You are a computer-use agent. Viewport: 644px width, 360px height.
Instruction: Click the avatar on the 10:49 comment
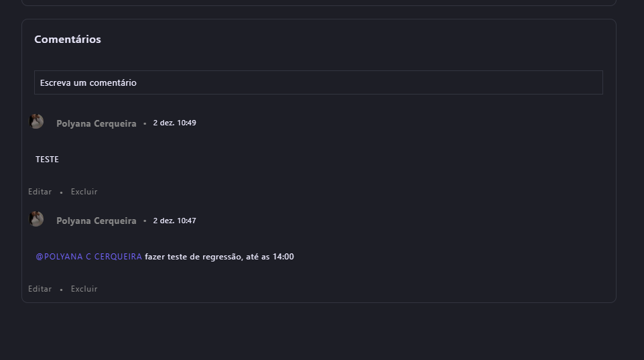coord(36,121)
